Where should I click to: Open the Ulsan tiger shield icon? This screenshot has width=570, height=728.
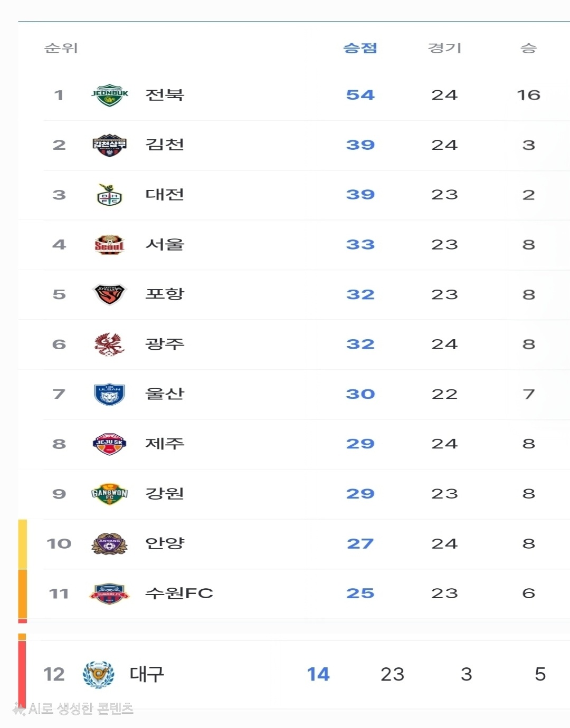tap(110, 394)
